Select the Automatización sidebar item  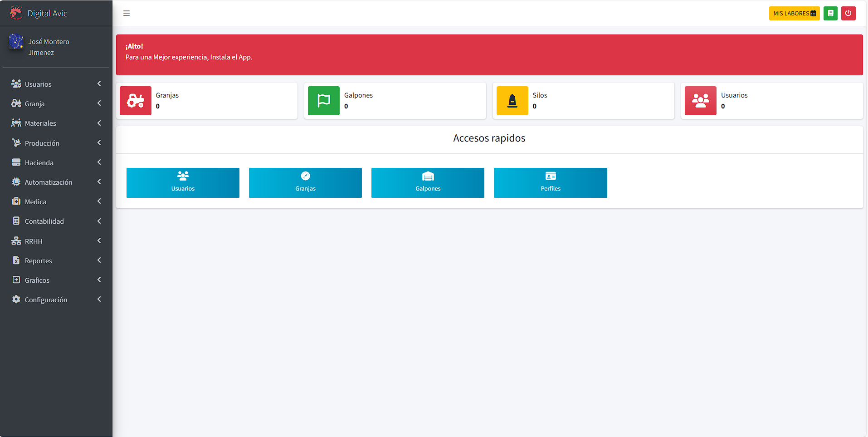48,182
